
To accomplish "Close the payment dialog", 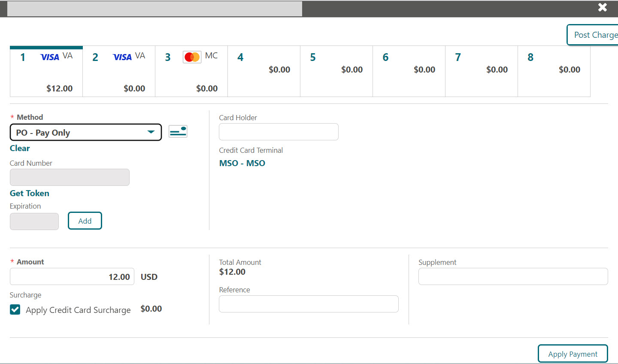I will (602, 7).
